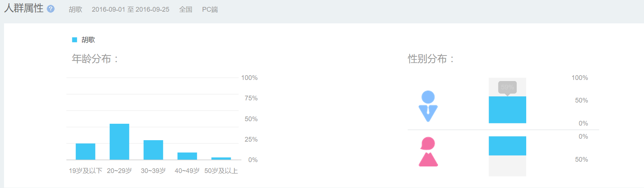Toggle the 胡歌 legend label
The image size is (644, 188).
tap(88, 40)
